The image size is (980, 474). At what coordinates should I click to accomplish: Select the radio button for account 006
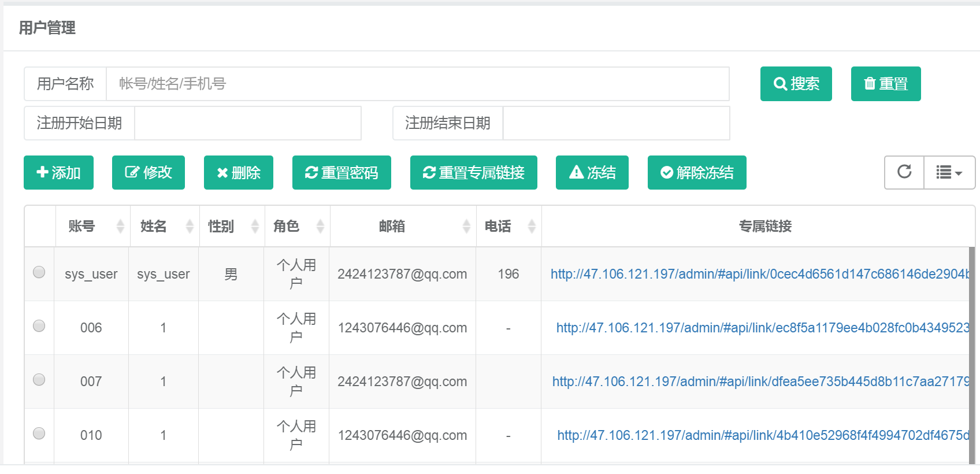pyautogui.click(x=39, y=325)
